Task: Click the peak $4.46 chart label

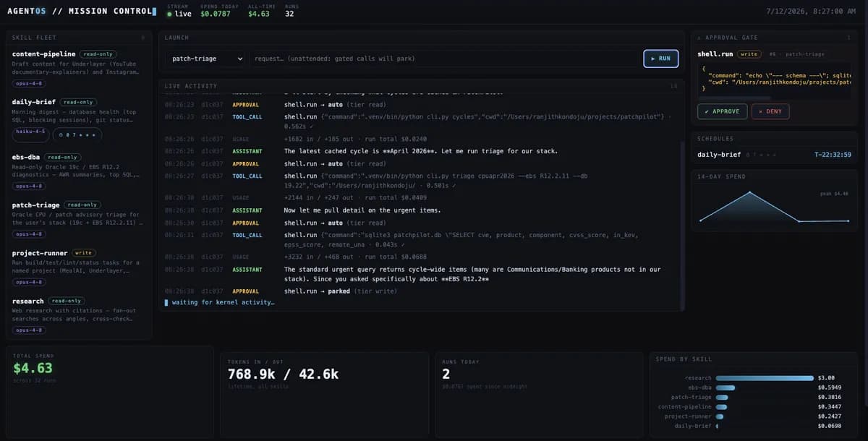Action: [835, 194]
